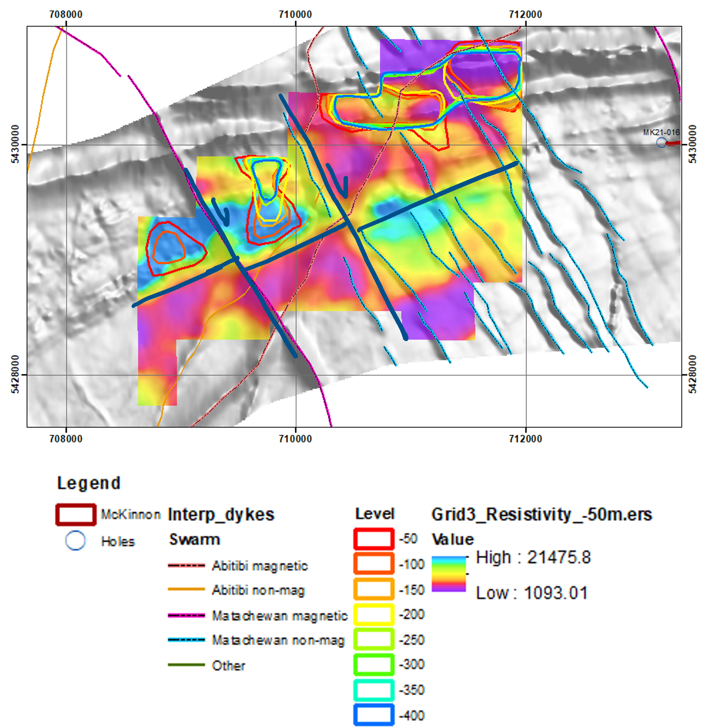Click the resistivity color ramp bar
Image resolution: width=706 pixels, height=728 pixels.
[x=449, y=574]
